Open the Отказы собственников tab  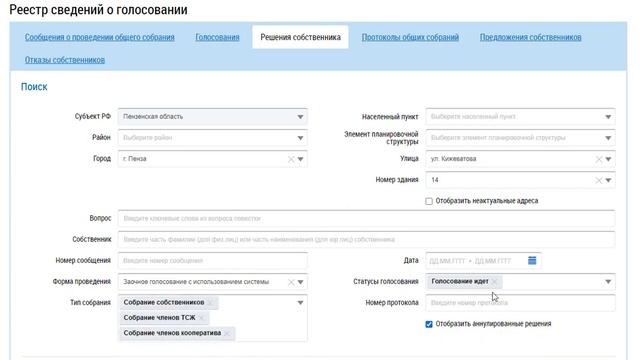(x=65, y=60)
